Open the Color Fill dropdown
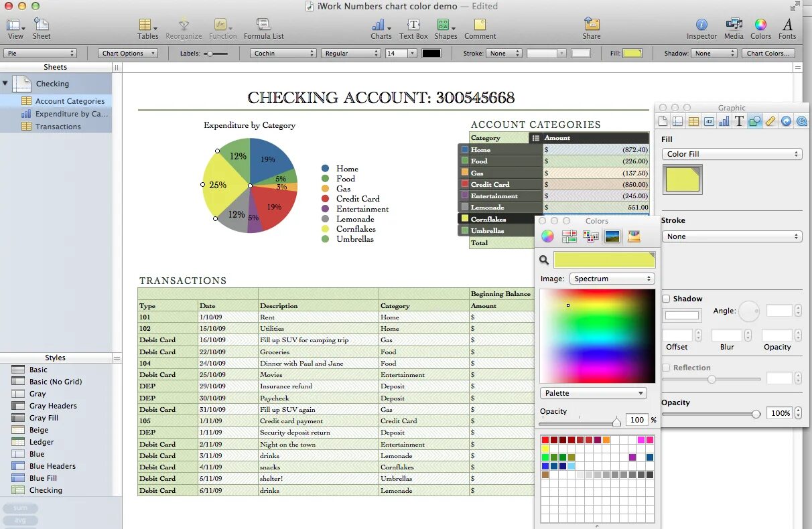The image size is (812, 529). pos(732,154)
